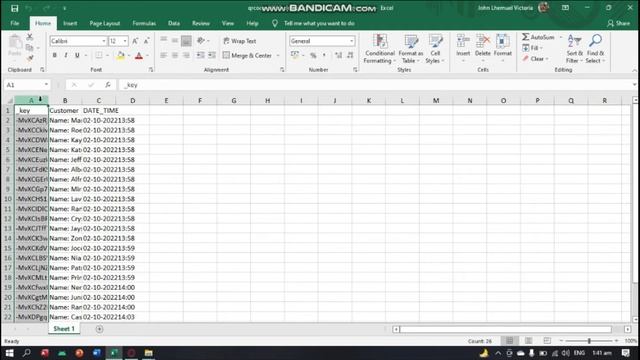
Task: Open Format as Table gallery
Action: point(411,49)
